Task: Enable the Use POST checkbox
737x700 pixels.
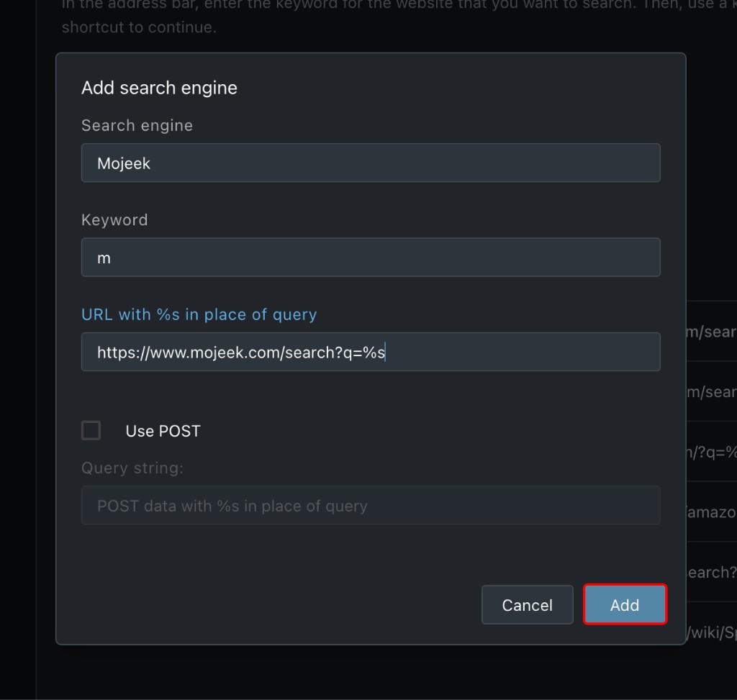Action: click(x=91, y=430)
